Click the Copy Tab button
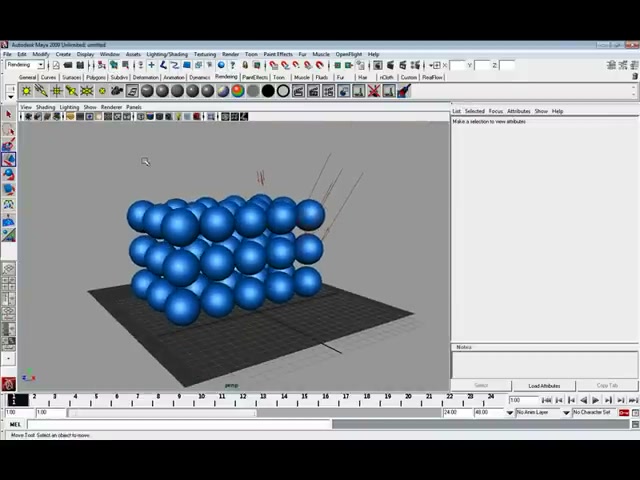The image size is (640, 480). tap(607, 386)
